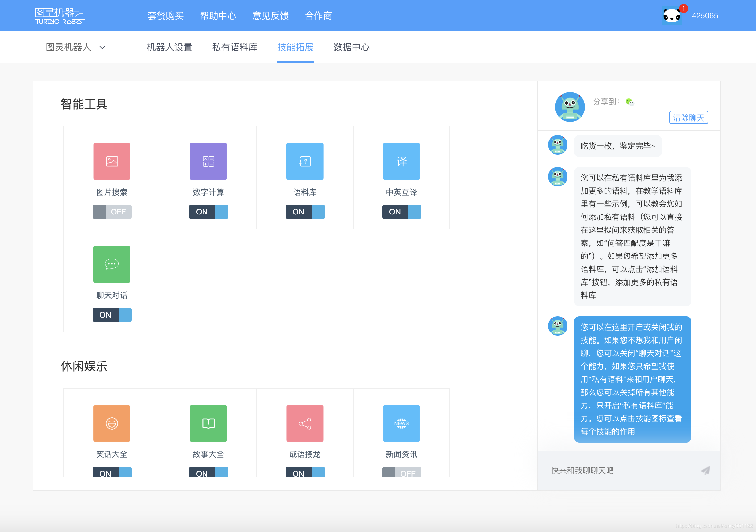Click the 数字计算 calculator skill icon
Image resolution: width=756 pixels, height=532 pixels.
[x=208, y=161]
